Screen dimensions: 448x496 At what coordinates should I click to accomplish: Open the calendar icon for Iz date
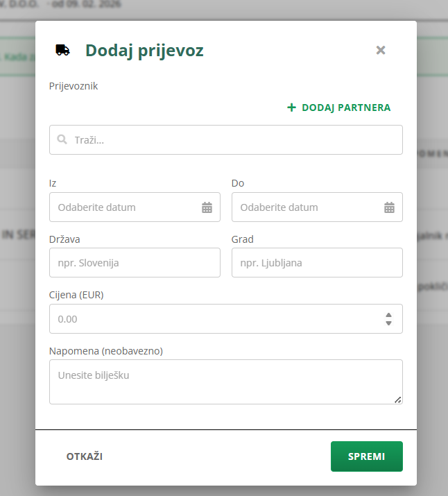207,207
